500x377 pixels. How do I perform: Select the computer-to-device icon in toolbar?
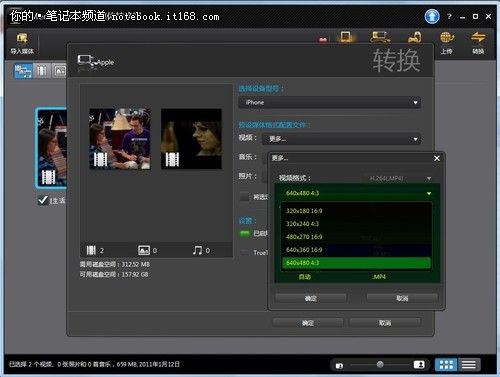(381, 37)
